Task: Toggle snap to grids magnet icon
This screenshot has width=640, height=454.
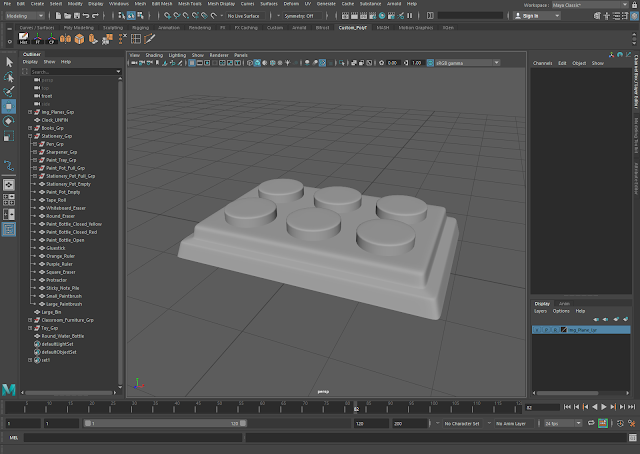Action: [167, 16]
